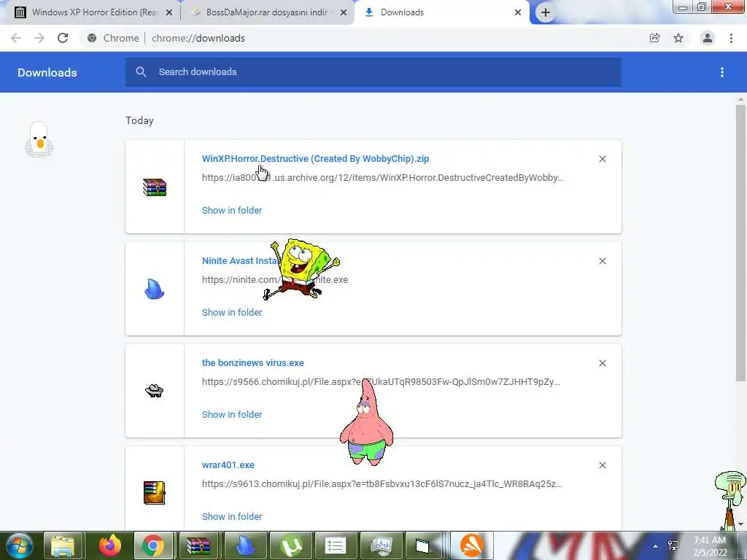Reload the downloads page
Viewport: 747px width, 560px height.
(63, 38)
